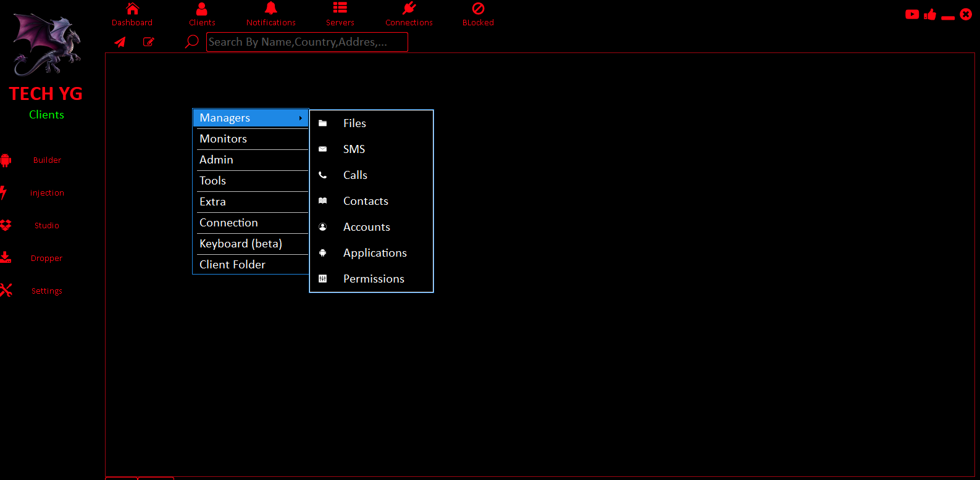Open the Blocked icon in top bar
Image resolution: width=980 pixels, height=480 pixels.
(x=478, y=9)
